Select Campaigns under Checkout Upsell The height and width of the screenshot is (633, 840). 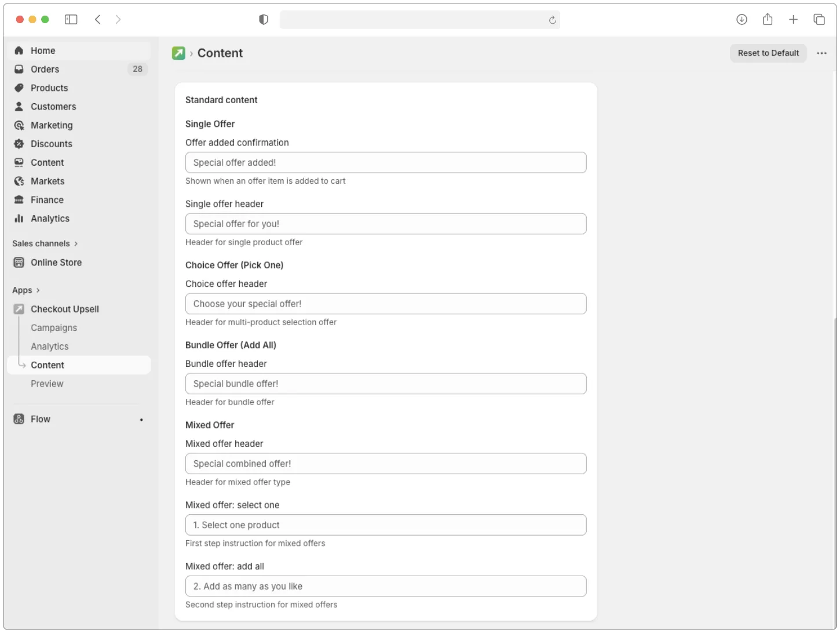(53, 328)
